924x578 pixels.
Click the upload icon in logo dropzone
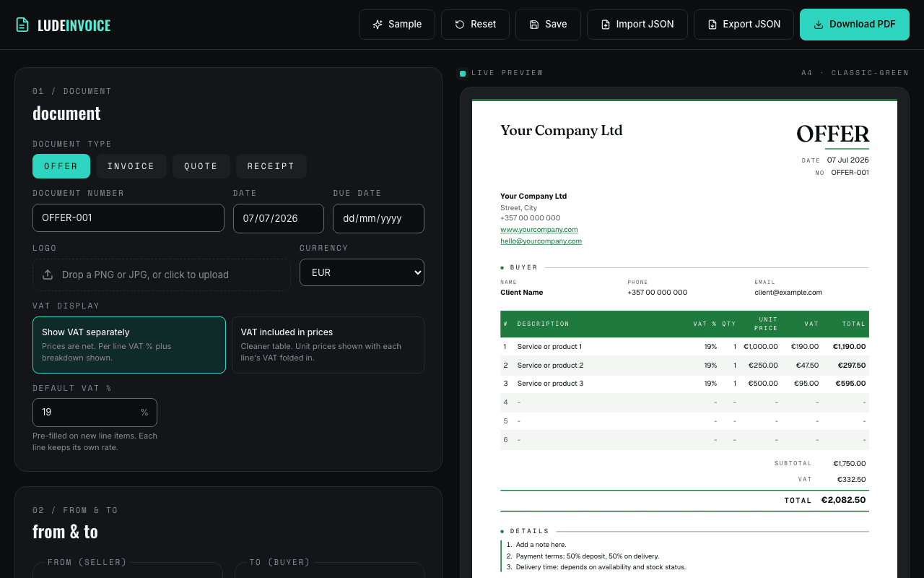(48, 275)
